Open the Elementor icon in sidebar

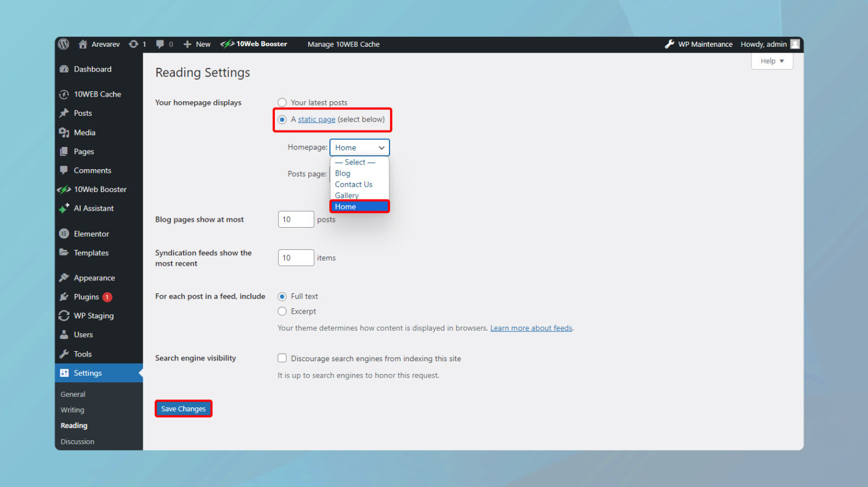pos(64,234)
